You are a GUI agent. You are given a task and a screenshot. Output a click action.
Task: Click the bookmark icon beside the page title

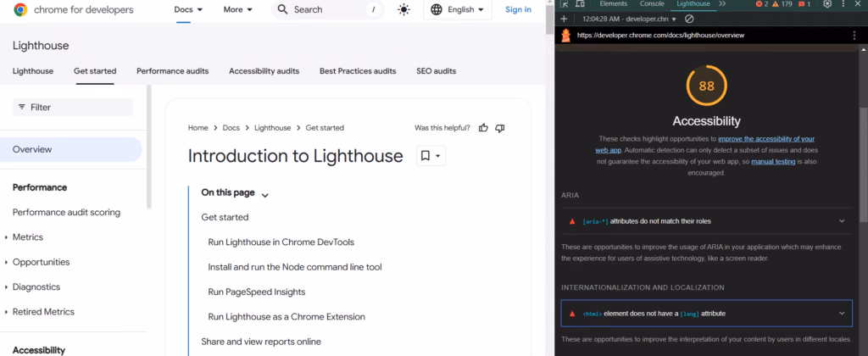point(431,156)
